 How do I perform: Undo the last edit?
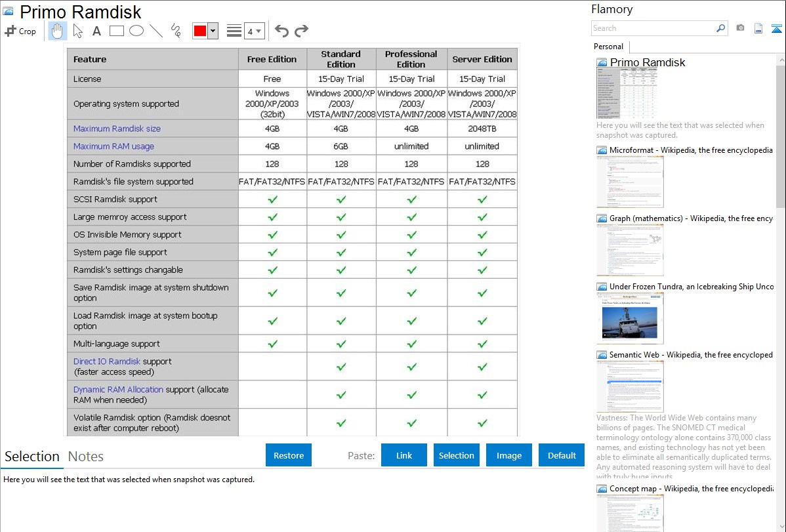[281, 31]
